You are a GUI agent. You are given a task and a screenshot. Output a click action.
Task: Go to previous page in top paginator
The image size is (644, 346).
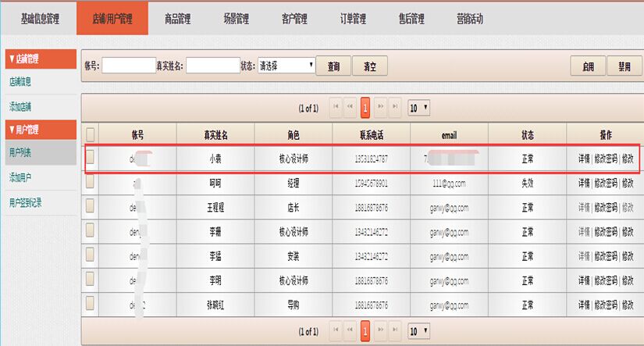350,107
